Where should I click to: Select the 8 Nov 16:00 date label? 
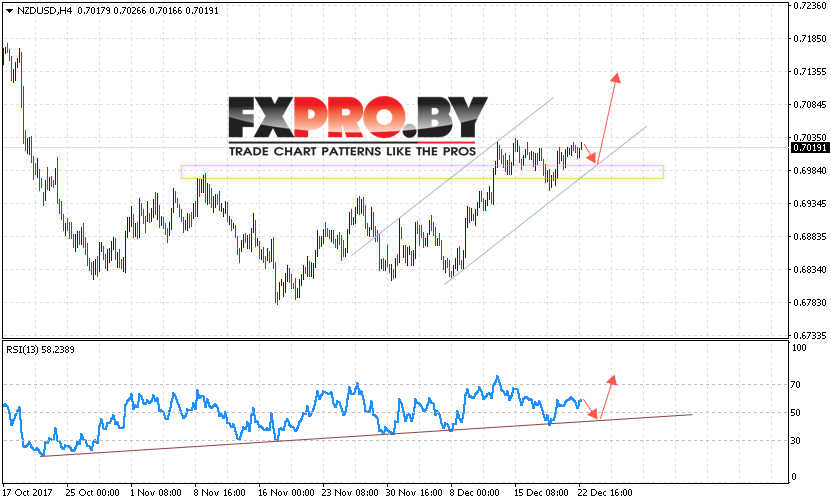coord(220,493)
